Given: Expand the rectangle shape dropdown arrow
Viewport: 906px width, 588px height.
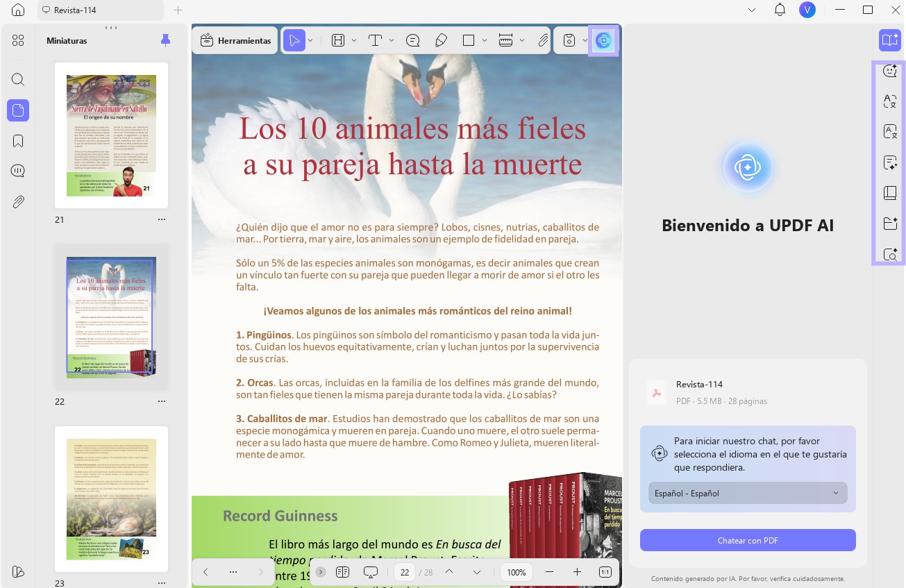Looking at the screenshot, I should (484, 40).
